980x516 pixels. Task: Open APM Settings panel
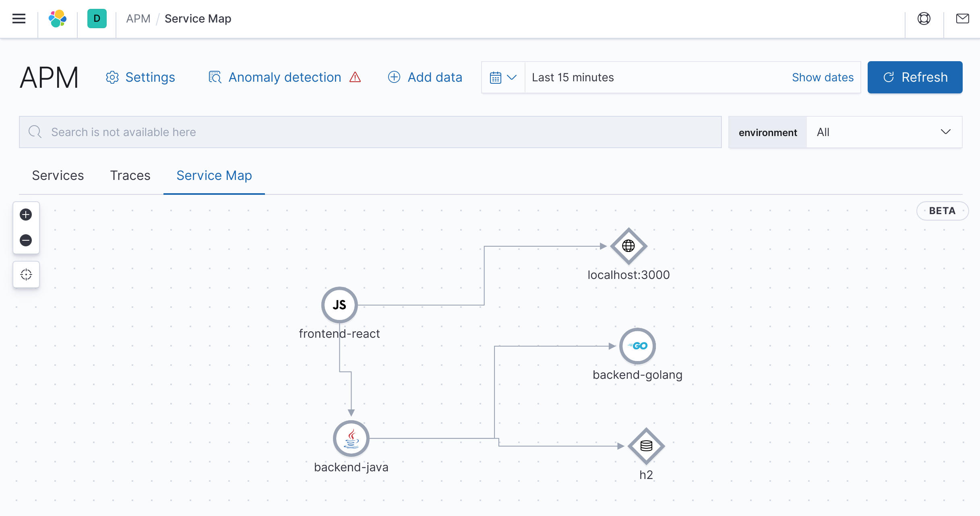(x=140, y=77)
